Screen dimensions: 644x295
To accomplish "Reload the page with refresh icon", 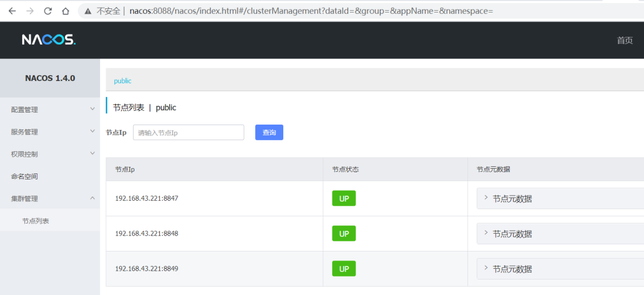I will coord(48,11).
